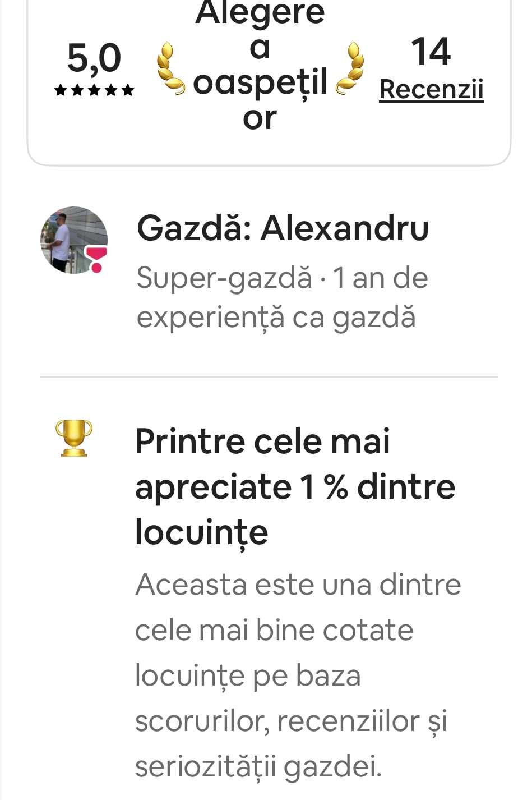Tap host Alexandru's profile photo
The width and height of the screenshot is (532, 800).
tap(74, 240)
